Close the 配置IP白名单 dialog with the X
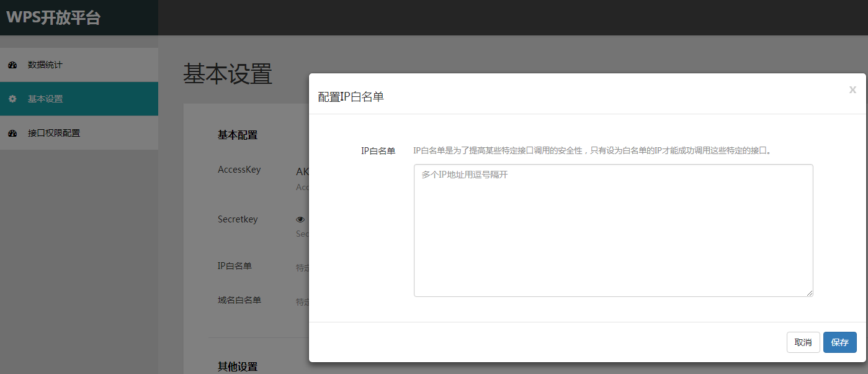The image size is (868, 374). (852, 89)
